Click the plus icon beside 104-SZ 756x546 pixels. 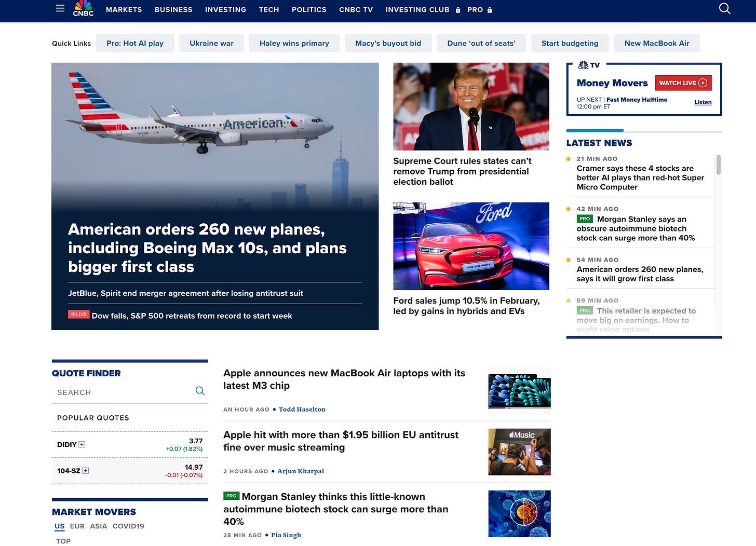click(86, 471)
